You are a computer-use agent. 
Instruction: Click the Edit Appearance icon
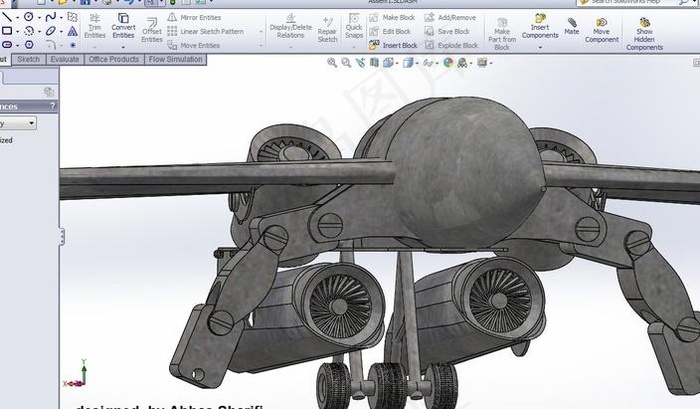click(448, 63)
